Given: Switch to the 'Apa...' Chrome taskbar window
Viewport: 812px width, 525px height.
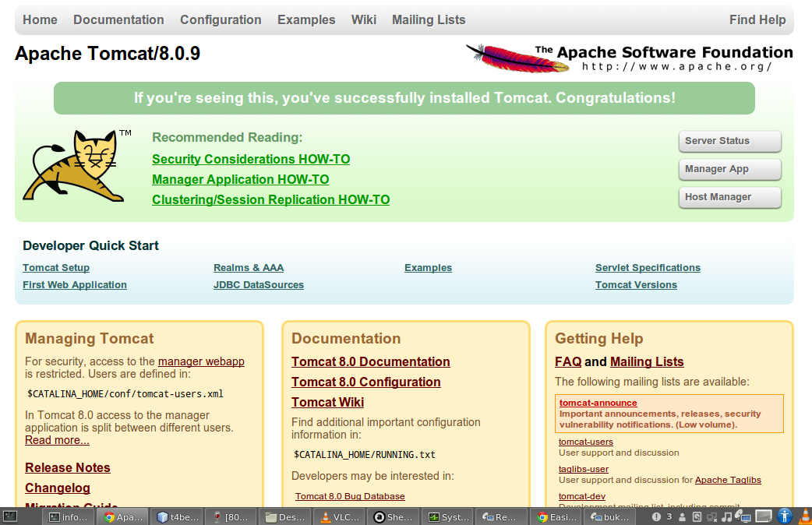Looking at the screenshot, I should pos(123,516).
